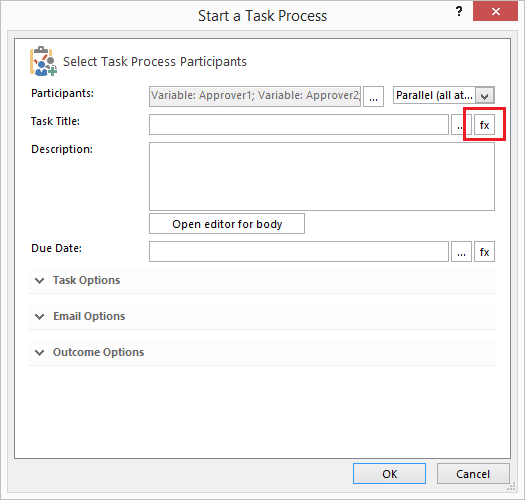Click into the Due Date field
The width and height of the screenshot is (525, 500).
click(x=299, y=252)
